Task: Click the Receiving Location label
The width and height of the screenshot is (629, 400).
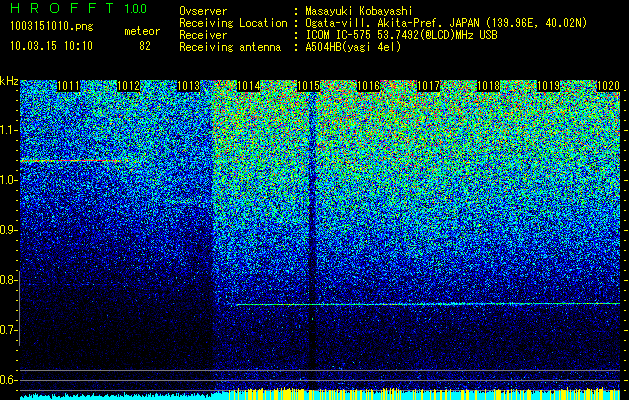Action: pos(233,23)
